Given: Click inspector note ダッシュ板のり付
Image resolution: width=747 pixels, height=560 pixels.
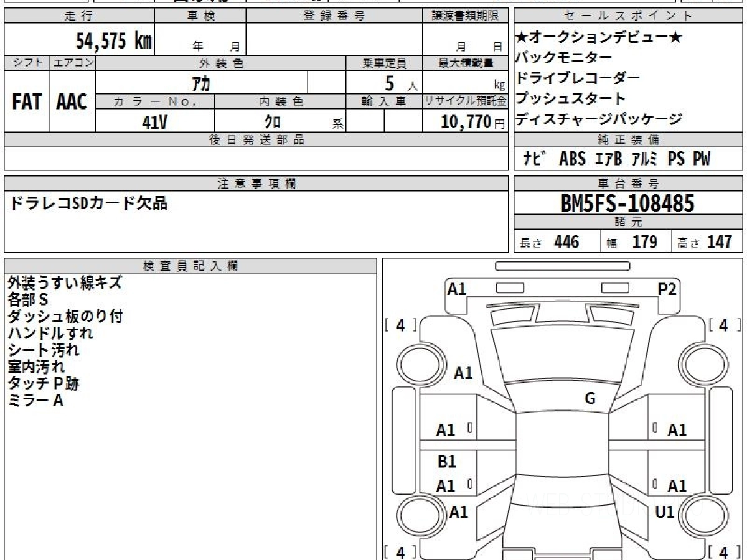Looking at the screenshot, I should [65, 316].
